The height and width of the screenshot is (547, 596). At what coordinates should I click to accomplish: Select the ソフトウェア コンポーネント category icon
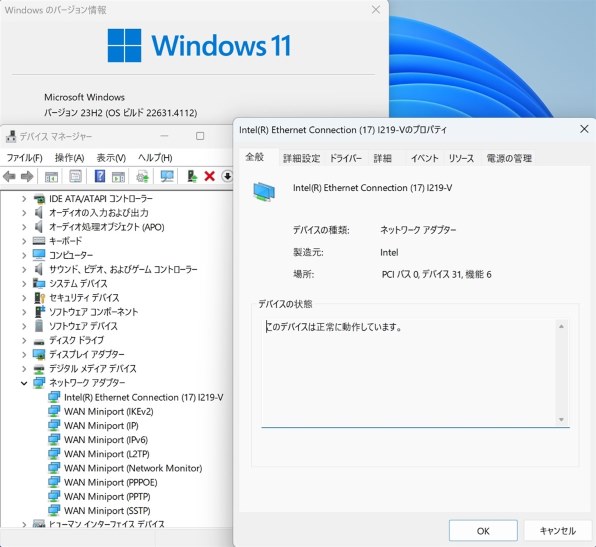40,312
